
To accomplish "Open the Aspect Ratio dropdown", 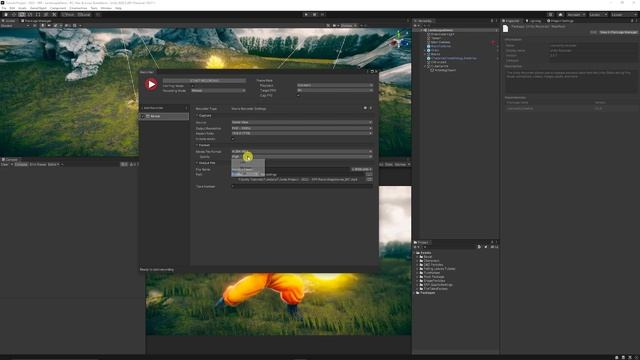I will 302,133.
